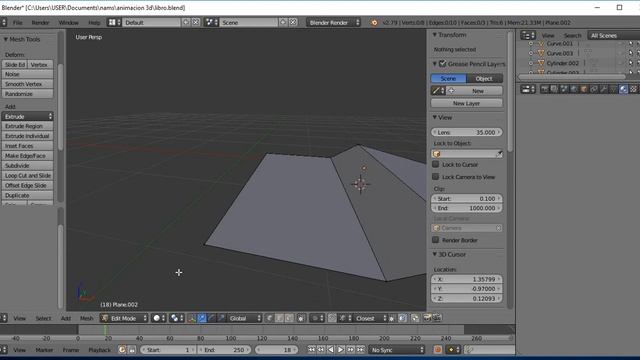640x360 pixels.
Task: Click the Lens value slider field
Action: (x=467, y=132)
